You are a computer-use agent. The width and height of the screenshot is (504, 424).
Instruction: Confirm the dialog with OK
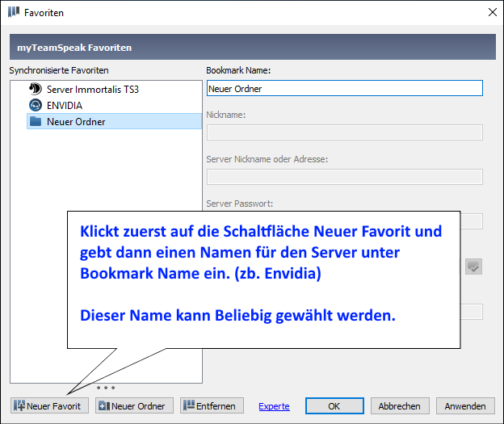click(334, 405)
